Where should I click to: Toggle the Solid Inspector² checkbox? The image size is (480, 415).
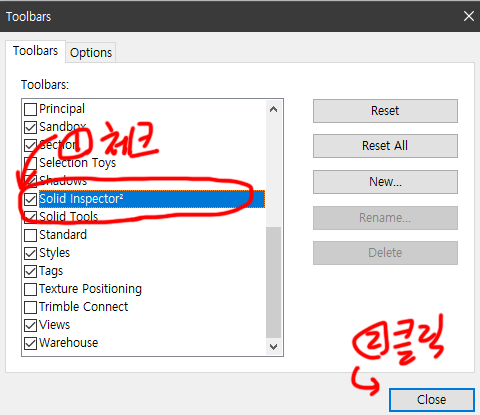pyautogui.click(x=30, y=199)
